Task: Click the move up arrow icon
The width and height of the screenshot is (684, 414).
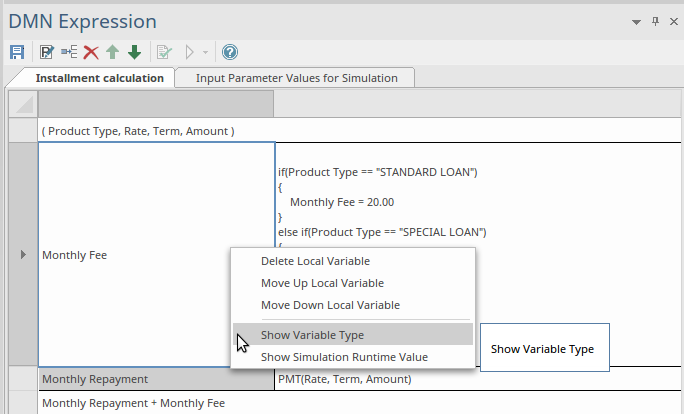Action: pos(113,52)
